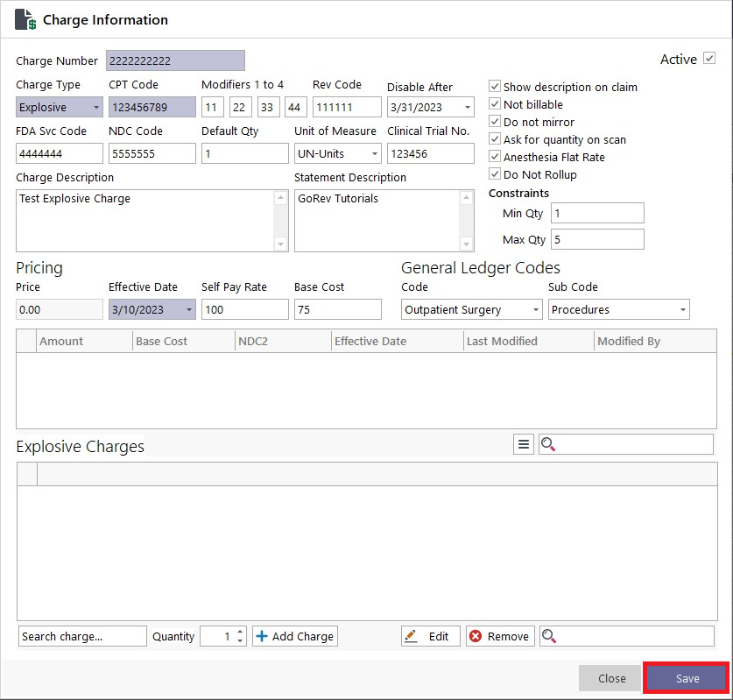The image size is (733, 700).
Task: Click the FDA Svc Code field
Action: [x=60, y=153]
